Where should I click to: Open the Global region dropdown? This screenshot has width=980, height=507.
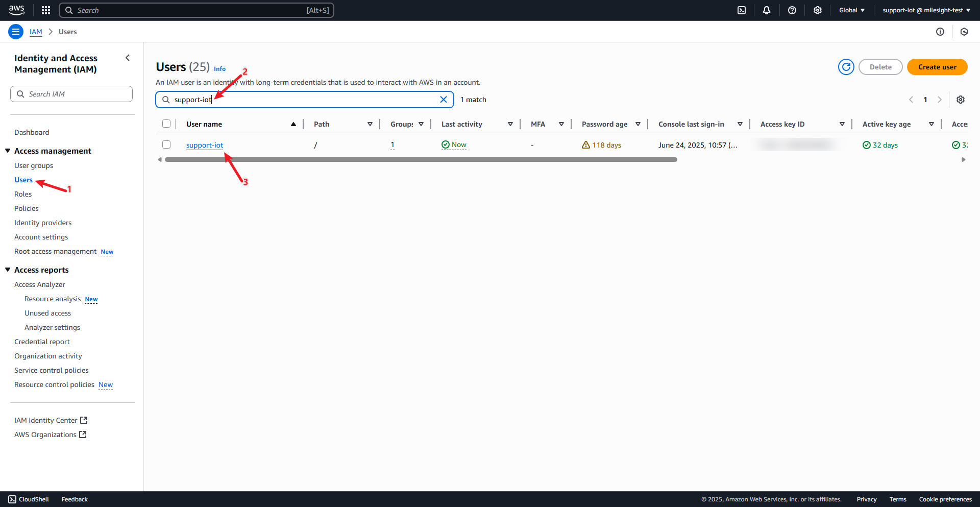click(852, 10)
